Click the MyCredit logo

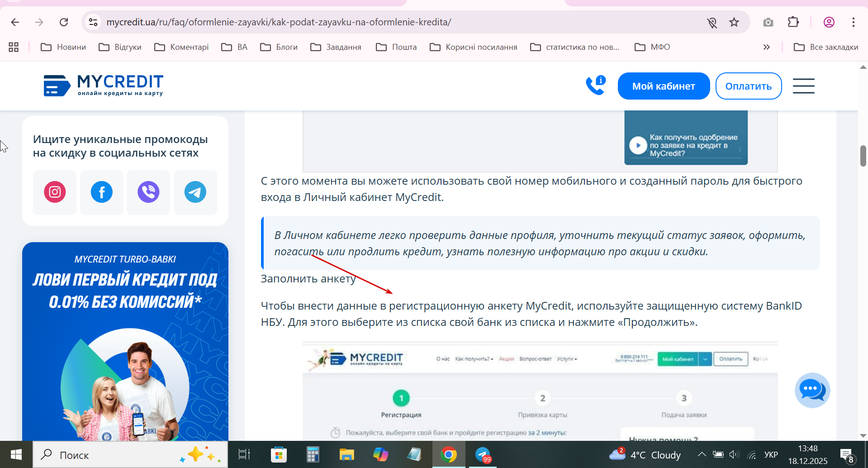coord(103,86)
